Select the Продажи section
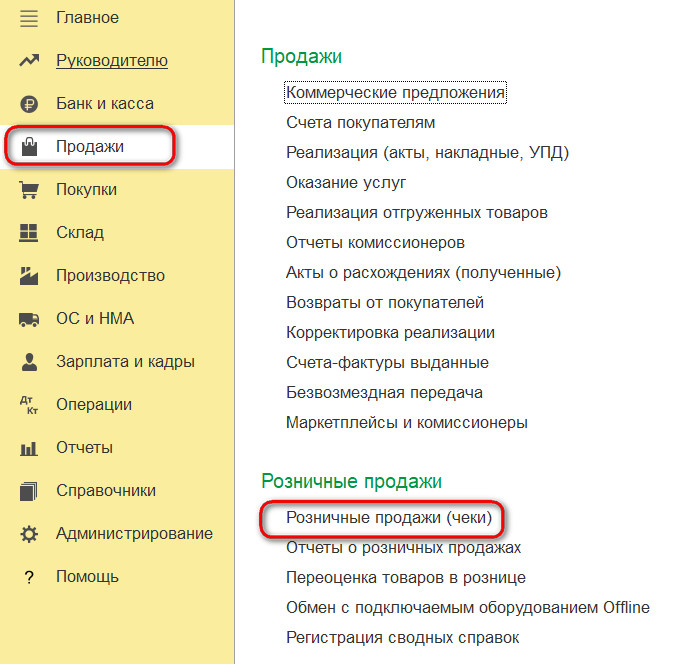This screenshot has height=664, width=678. click(x=90, y=147)
